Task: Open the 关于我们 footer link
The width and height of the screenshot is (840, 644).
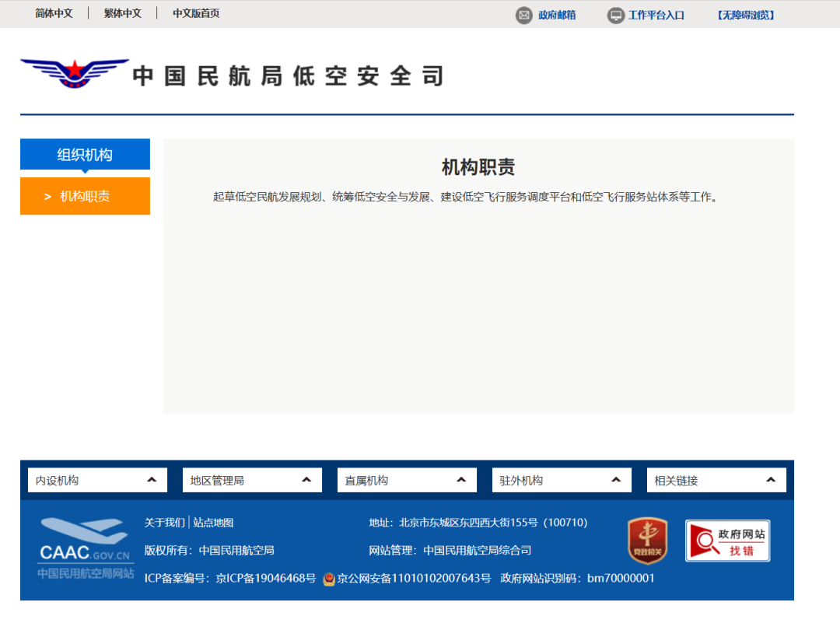Action: click(164, 523)
